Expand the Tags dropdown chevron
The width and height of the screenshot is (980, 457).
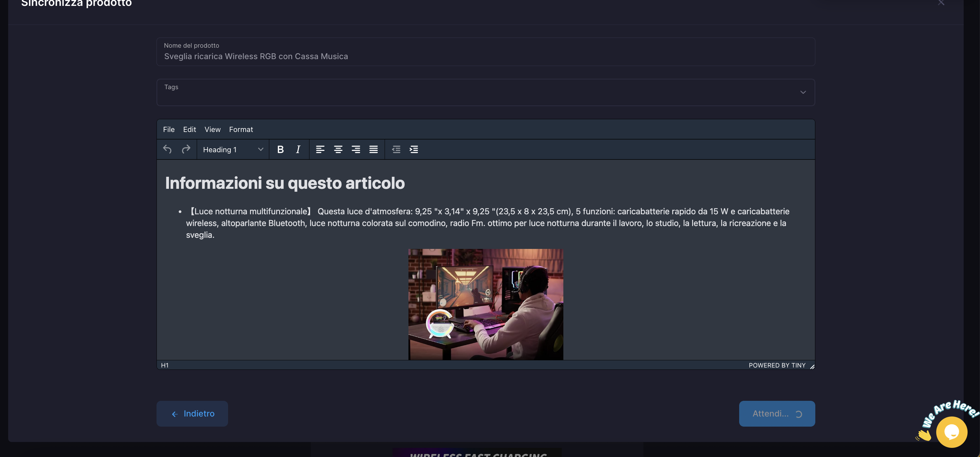tap(803, 92)
